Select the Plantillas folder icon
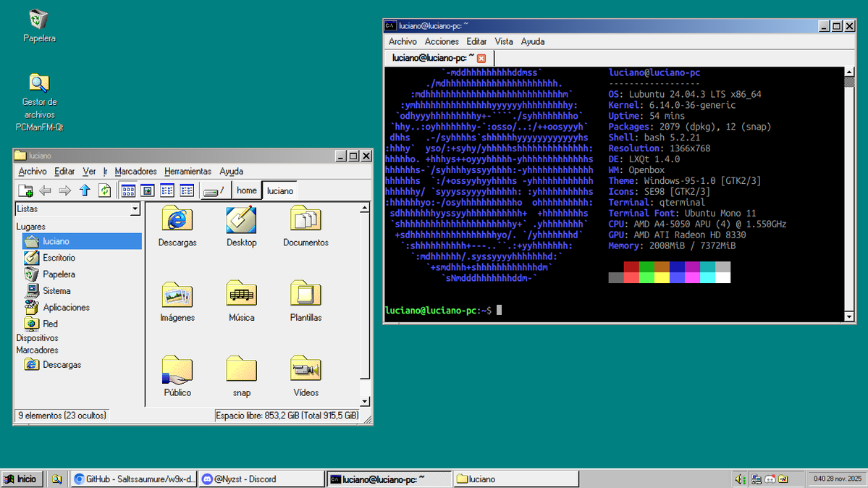Viewport: 868px width, 488px height. pos(306,301)
